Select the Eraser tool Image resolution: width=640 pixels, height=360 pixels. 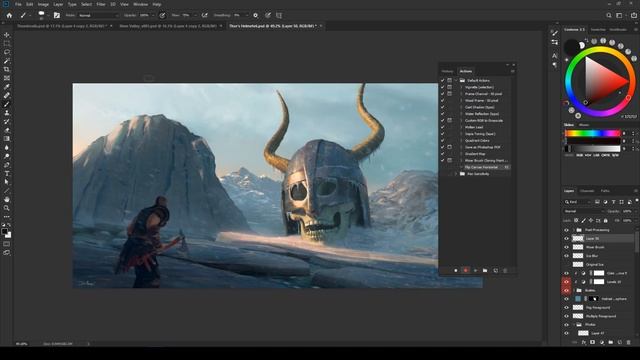point(7,130)
